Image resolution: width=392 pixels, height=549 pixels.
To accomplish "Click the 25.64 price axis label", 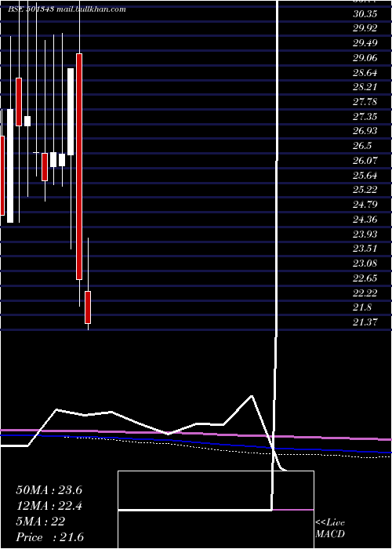I will 365,176.
